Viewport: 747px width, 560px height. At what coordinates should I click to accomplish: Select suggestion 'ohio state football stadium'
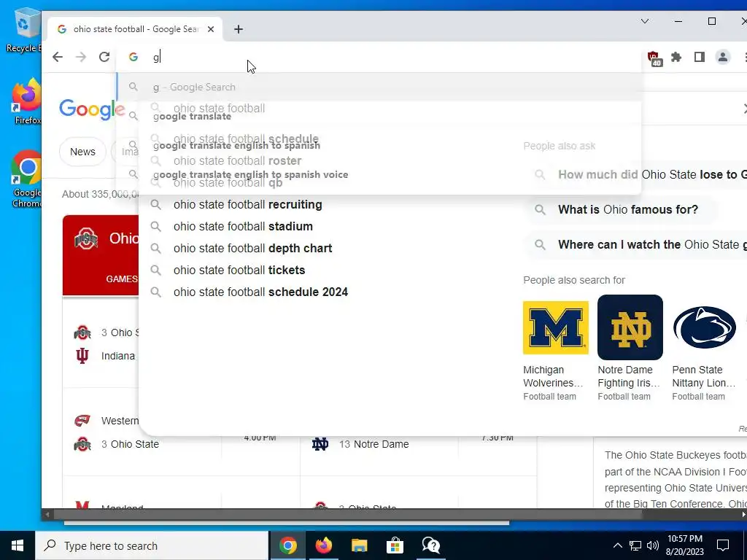point(243,226)
